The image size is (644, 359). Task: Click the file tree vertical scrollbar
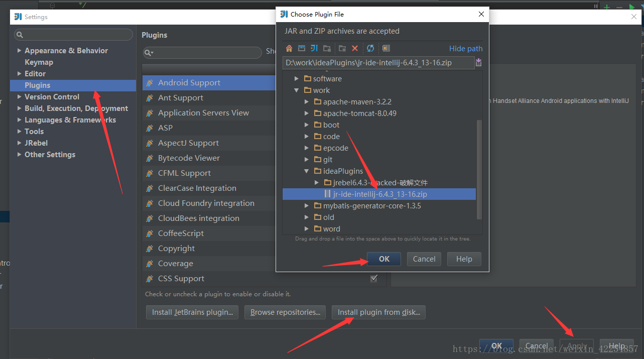(x=479, y=169)
